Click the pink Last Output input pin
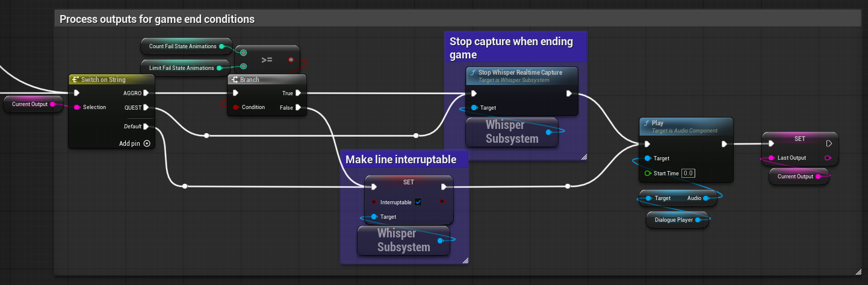868x285 pixels. pyautogui.click(x=771, y=158)
